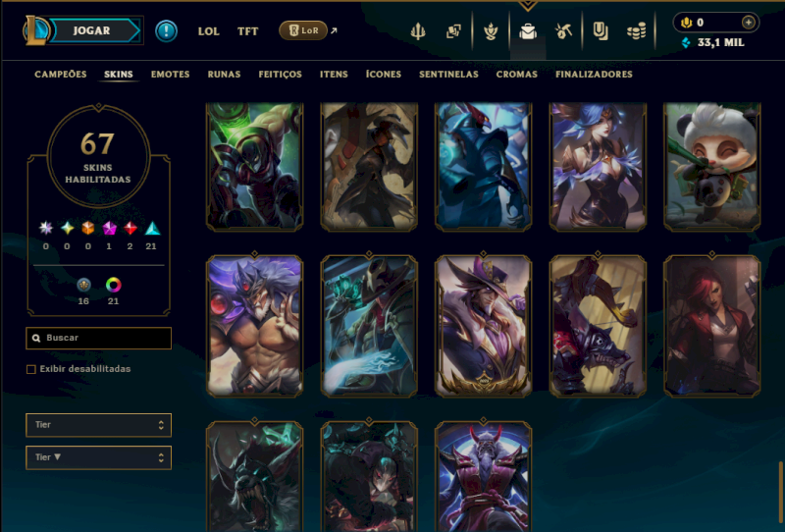Switch to the Campeões tab
This screenshot has height=532, width=785.
click(x=61, y=75)
